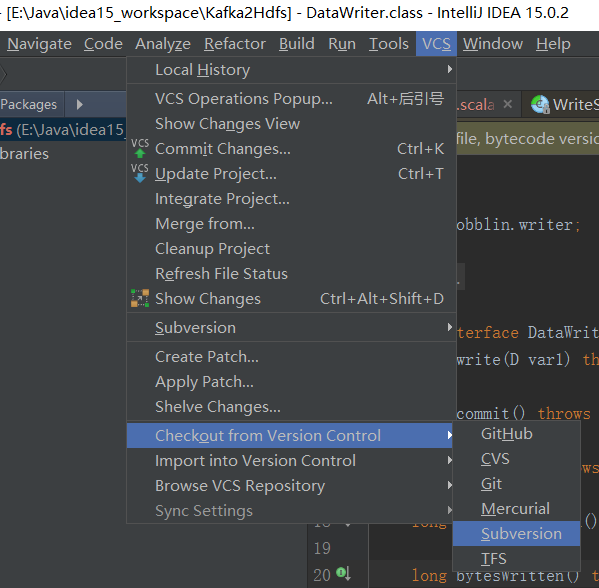The height and width of the screenshot is (588, 599).
Task: Choose CVS checkout option
Action: (516, 459)
